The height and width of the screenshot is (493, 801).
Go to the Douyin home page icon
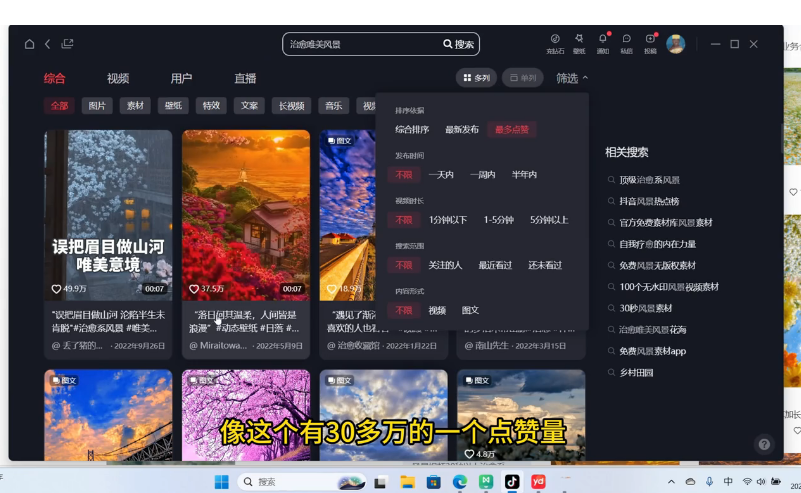pos(30,44)
